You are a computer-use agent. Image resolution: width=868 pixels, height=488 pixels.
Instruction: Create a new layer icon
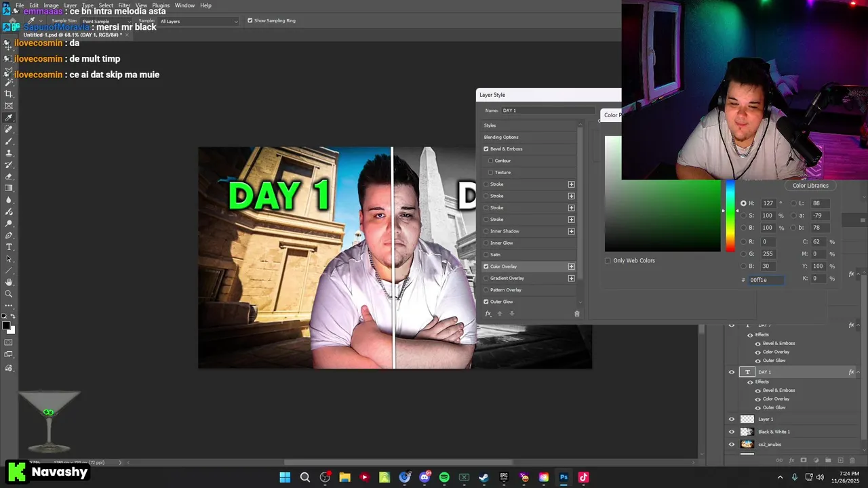841,460
